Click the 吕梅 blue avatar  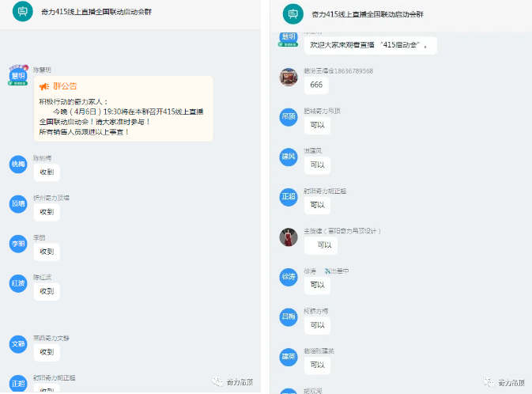(289, 317)
